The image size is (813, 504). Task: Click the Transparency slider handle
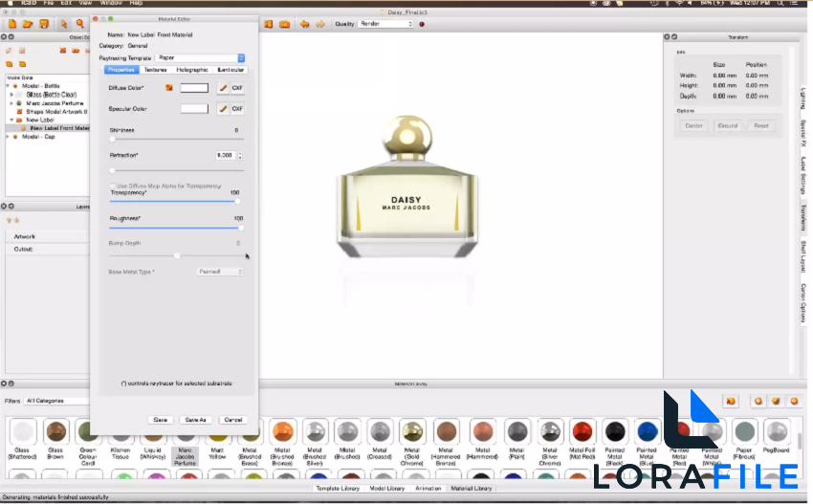[237, 201]
